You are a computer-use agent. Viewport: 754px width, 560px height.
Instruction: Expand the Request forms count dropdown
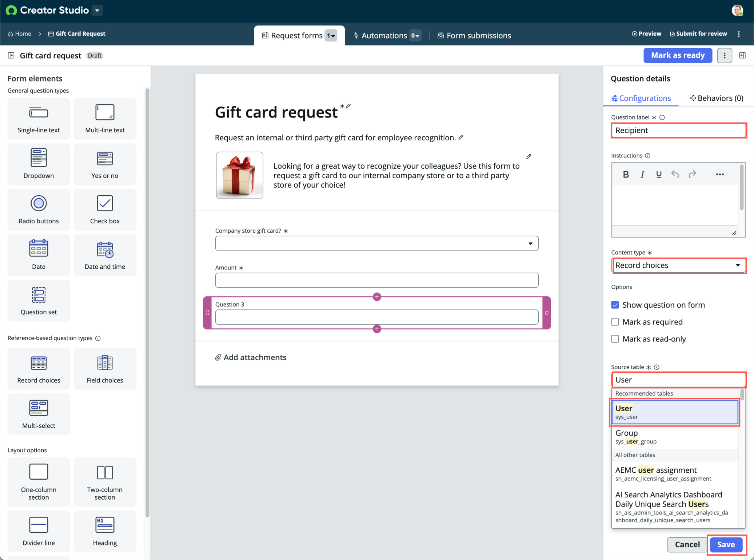[331, 36]
